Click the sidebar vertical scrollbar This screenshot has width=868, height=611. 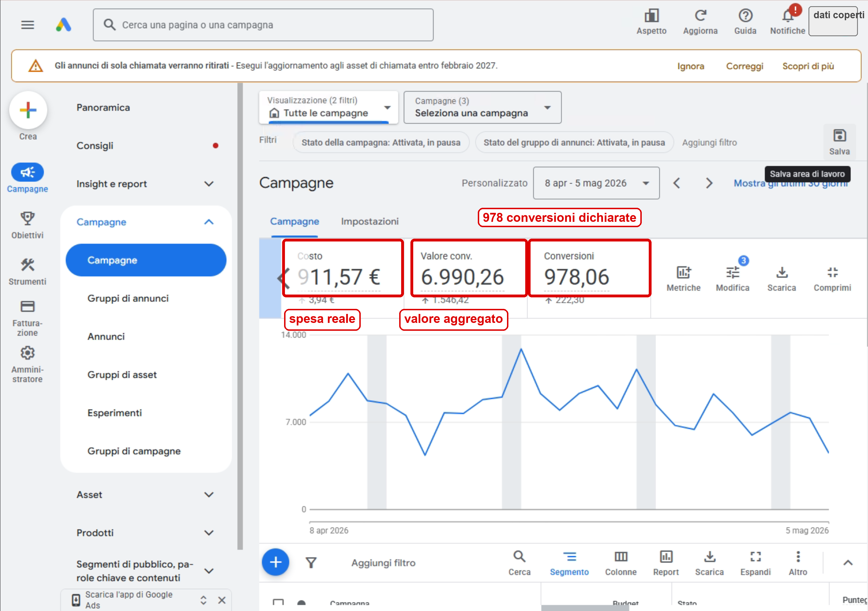click(x=240, y=316)
